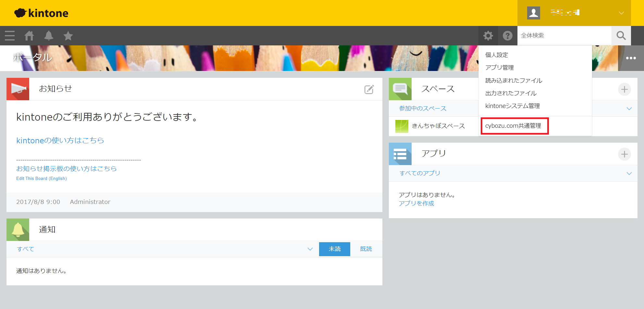Open the favorites star icon
644x309 pixels.
pos(68,36)
